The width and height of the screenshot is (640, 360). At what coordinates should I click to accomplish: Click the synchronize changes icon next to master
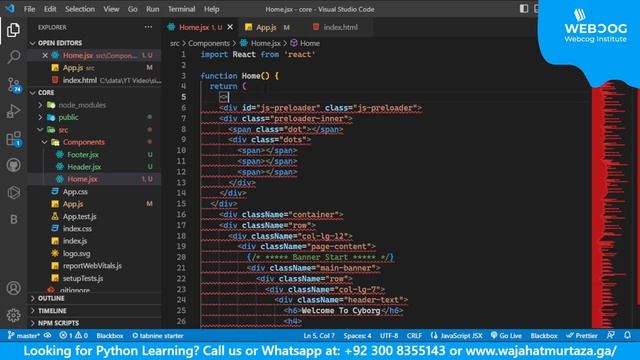pyautogui.click(x=48, y=336)
